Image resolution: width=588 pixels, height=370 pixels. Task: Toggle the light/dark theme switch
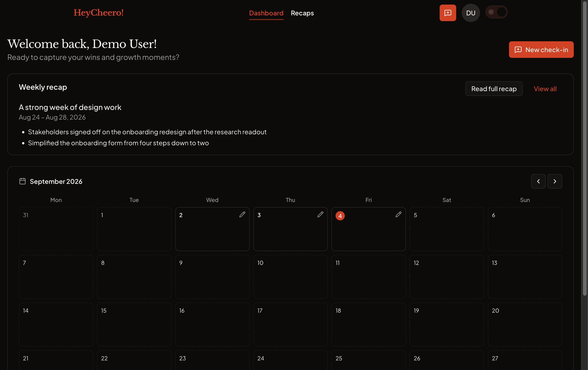[496, 12]
